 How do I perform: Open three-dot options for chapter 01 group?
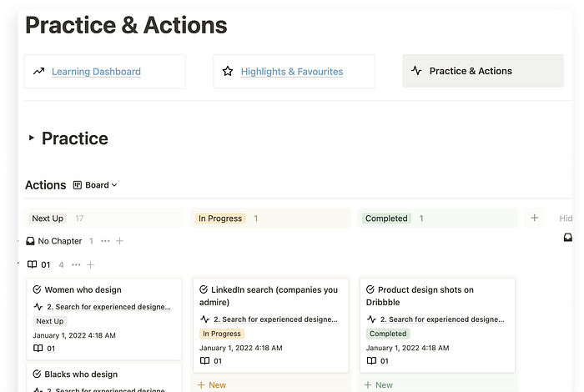coord(76,264)
